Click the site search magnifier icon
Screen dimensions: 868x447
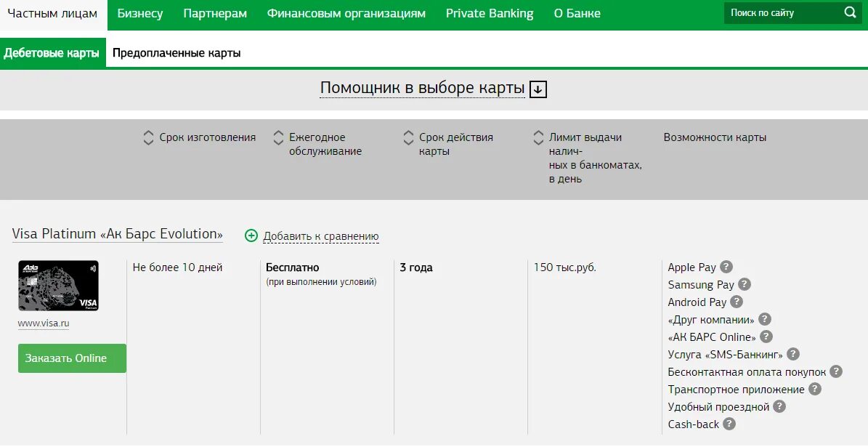(850, 12)
